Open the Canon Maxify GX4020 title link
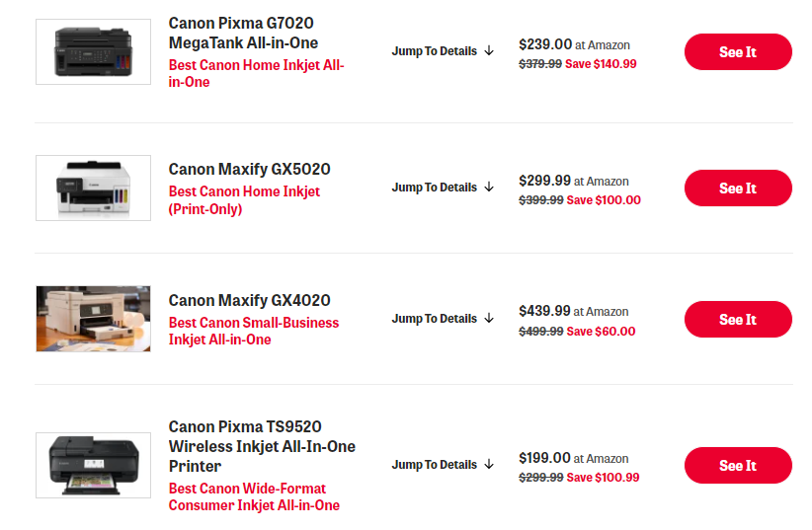 click(250, 300)
